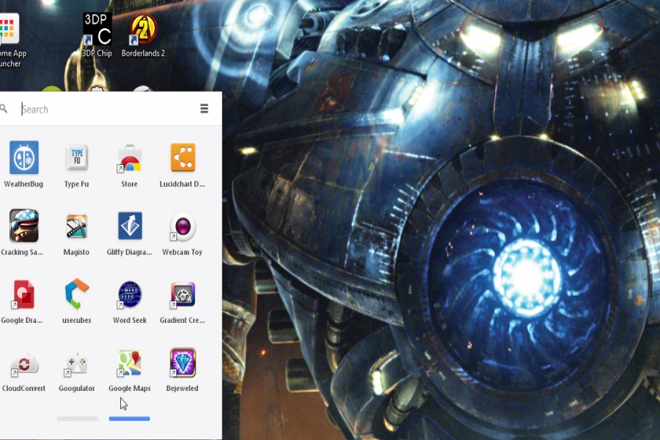The width and height of the screenshot is (660, 440).
Task: Launch Lucidchart Diagrams app
Action: click(x=183, y=157)
